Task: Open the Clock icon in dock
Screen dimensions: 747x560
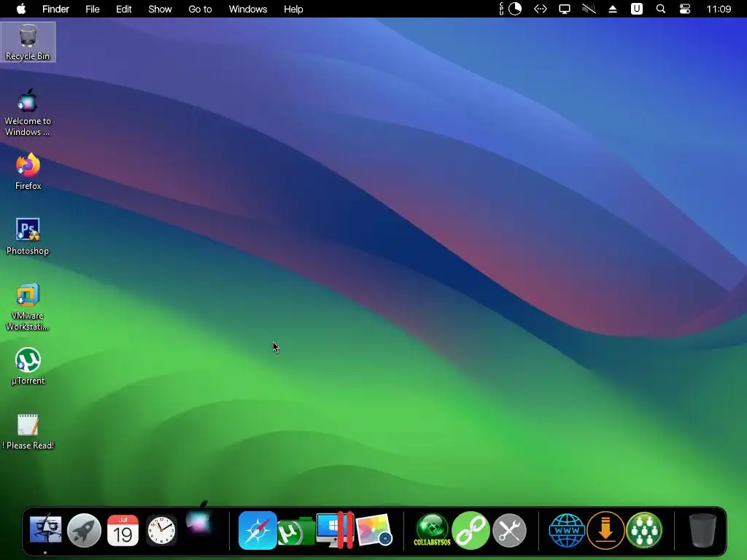Action: click(x=161, y=530)
